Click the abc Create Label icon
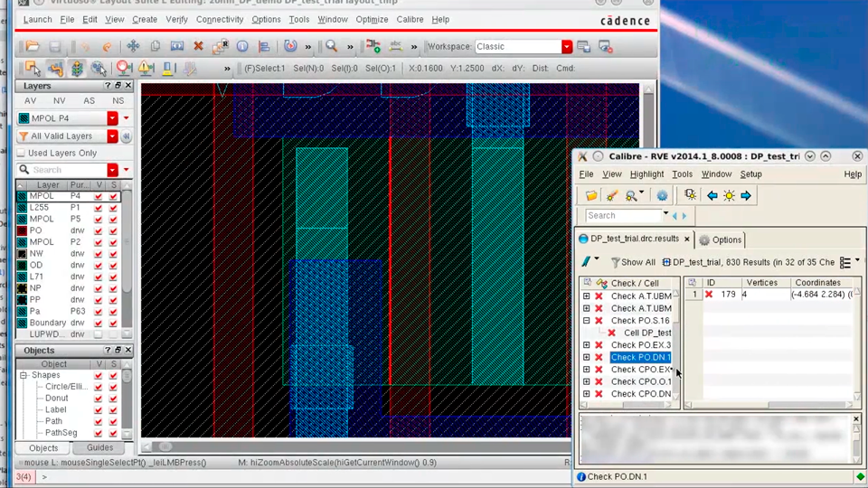This screenshot has width=868, height=488. 395,46
